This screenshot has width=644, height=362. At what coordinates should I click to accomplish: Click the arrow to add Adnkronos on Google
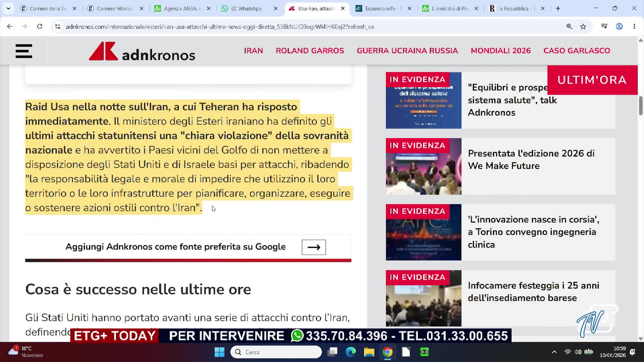click(x=314, y=247)
